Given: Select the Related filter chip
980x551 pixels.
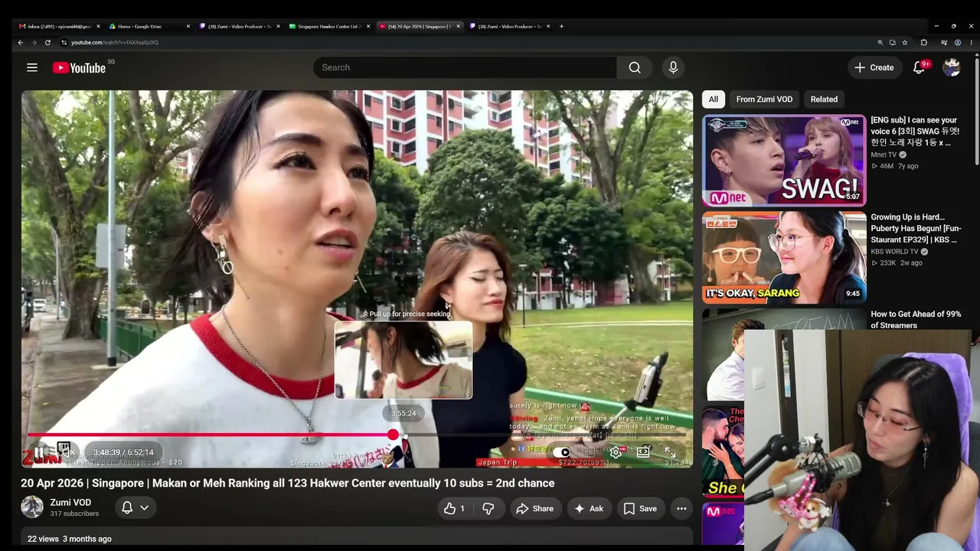Looking at the screenshot, I should (x=824, y=99).
